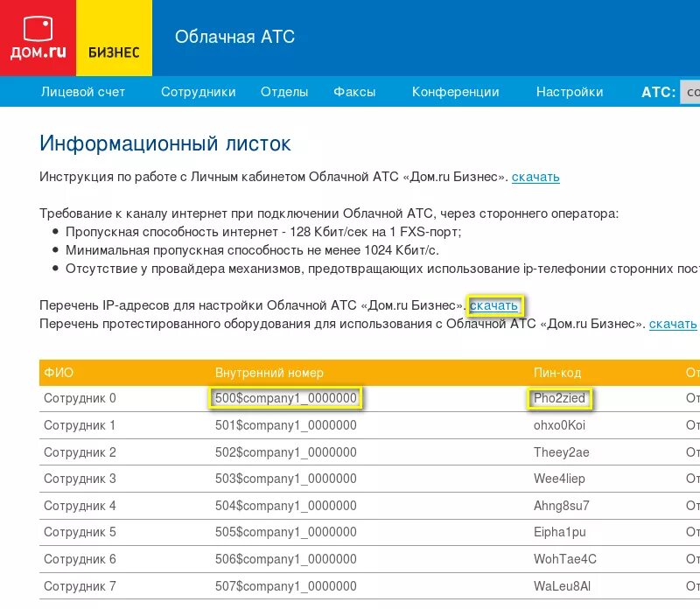
Task: Click internal number 503$company1_0000000
Action: [x=286, y=479]
